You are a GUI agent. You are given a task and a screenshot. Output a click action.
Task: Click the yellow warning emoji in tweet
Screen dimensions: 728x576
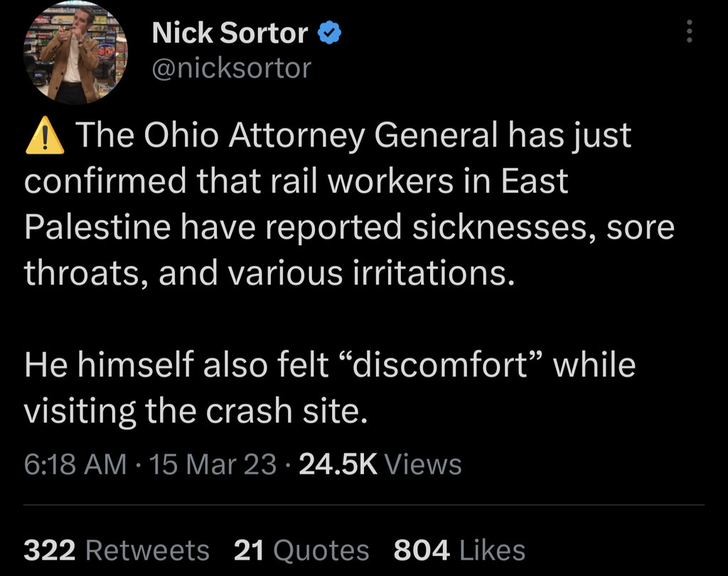tap(45, 135)
